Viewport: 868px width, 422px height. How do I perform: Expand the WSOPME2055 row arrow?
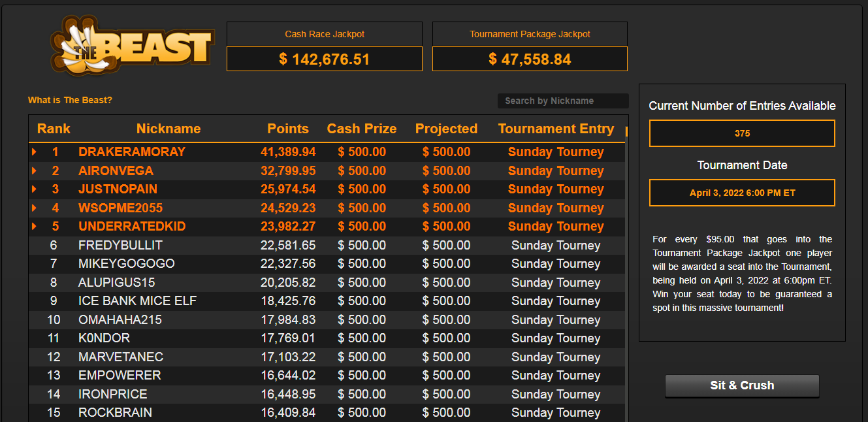34,208
